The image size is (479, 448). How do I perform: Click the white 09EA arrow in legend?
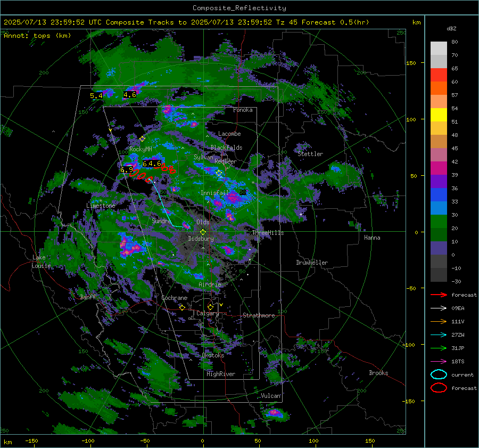pyautogui.click(x=439, y=308)
